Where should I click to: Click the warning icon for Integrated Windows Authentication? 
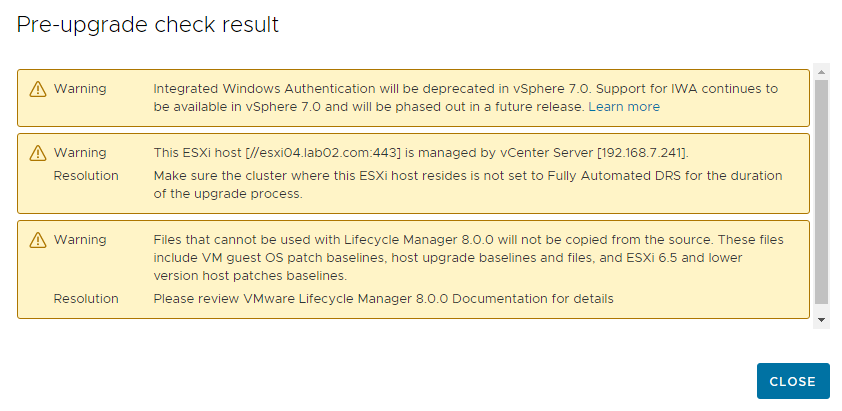tap(38, 89)
